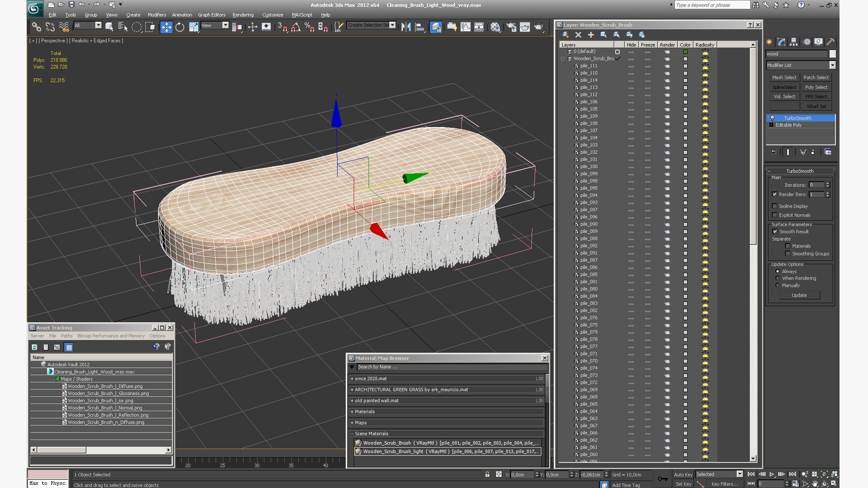Activate the Select and Link tool

(x=36, y=27)
